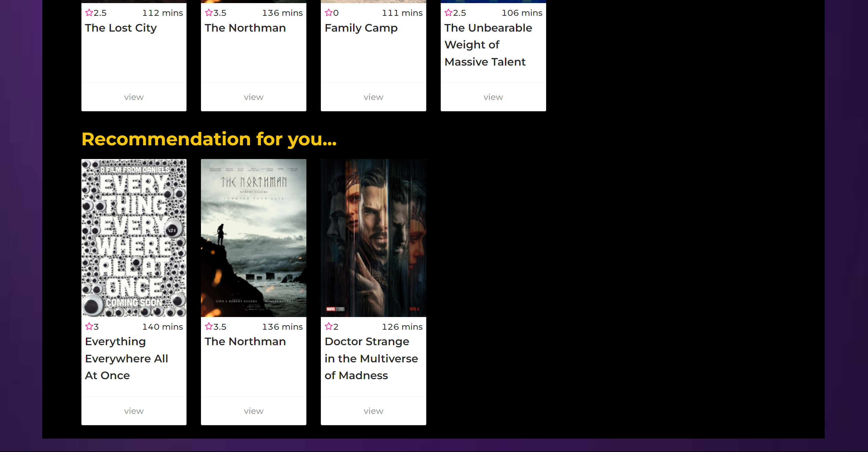Click The Northman poster in recommendations
The width and height of the screenshot is (868, 452).
point(253,238)
